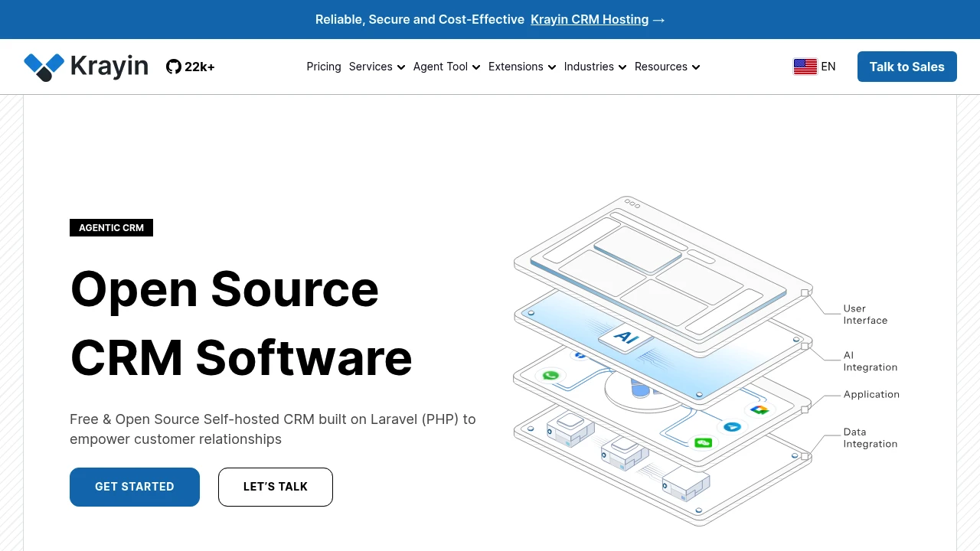980x551 pixels.
Task: Click the Open Source CRM Software heading
Action: tap(241, 323)
